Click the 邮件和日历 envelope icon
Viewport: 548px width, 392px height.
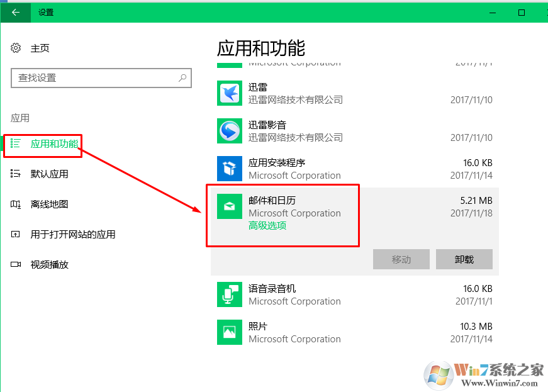point(230,206)
